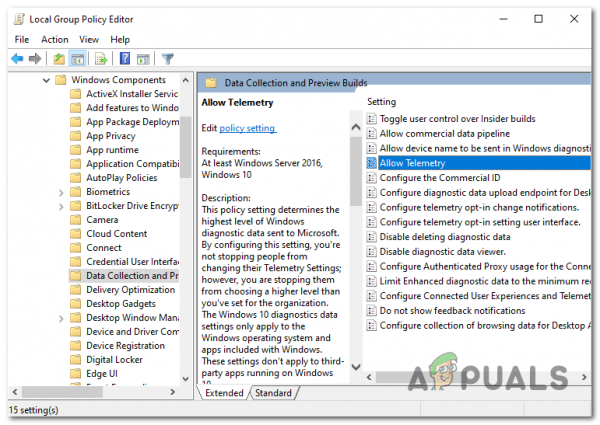Click the Export List toolbar icon

pos(101,59)
